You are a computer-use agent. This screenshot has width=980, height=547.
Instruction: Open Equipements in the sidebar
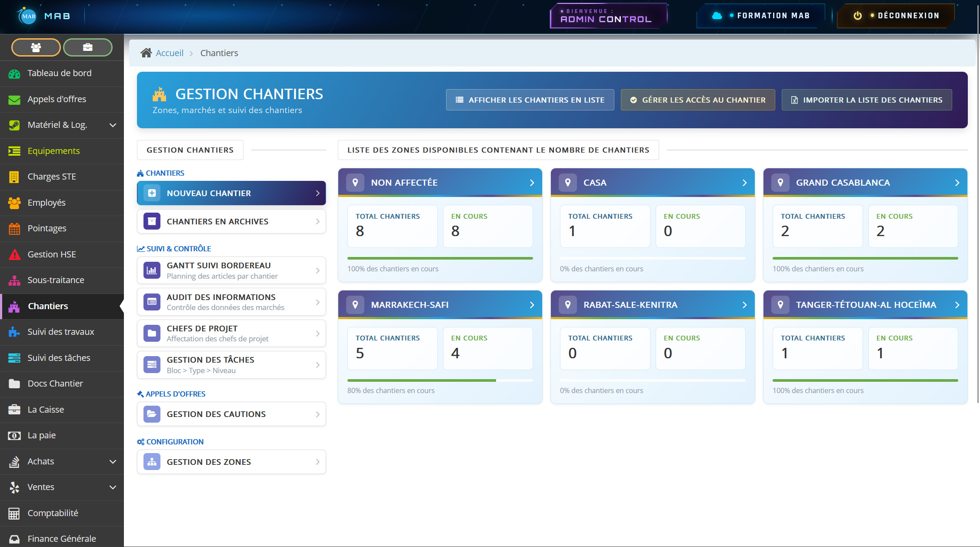point(62,151)
